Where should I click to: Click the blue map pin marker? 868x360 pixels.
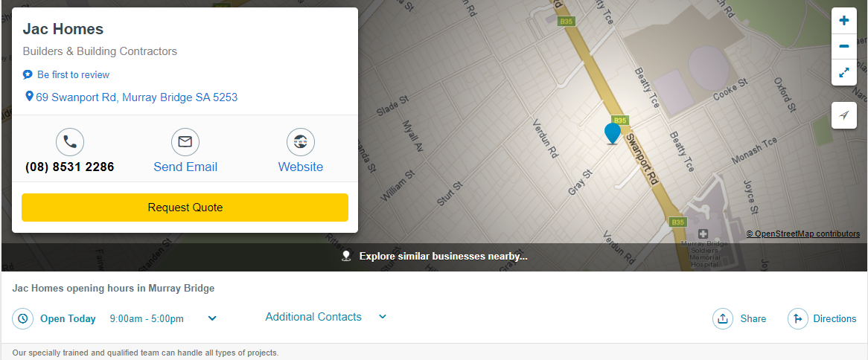click(612, 134)
